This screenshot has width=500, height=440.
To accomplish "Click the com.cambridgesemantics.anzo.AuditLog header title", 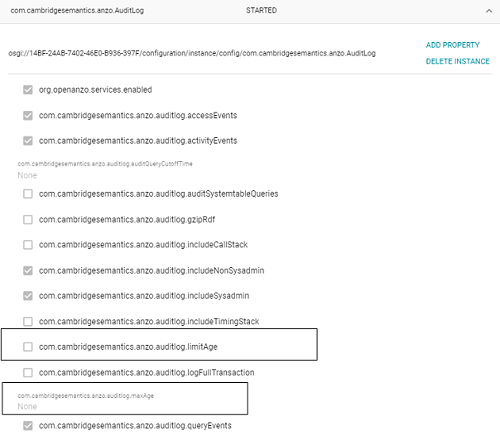I will tap(77, 11).
